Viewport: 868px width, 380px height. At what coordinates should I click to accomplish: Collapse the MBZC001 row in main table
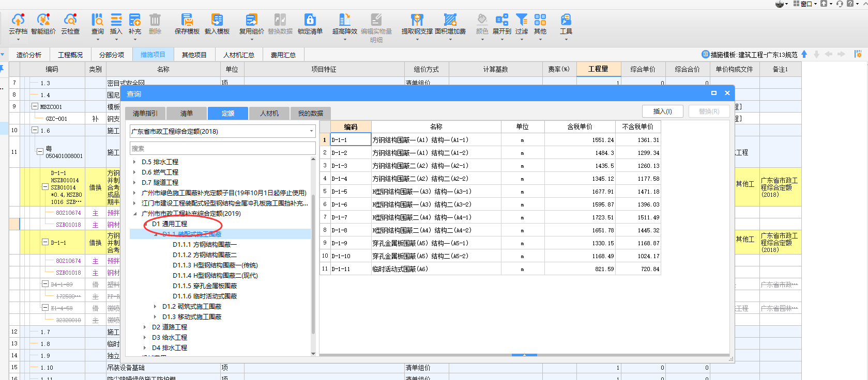[35, 106]
